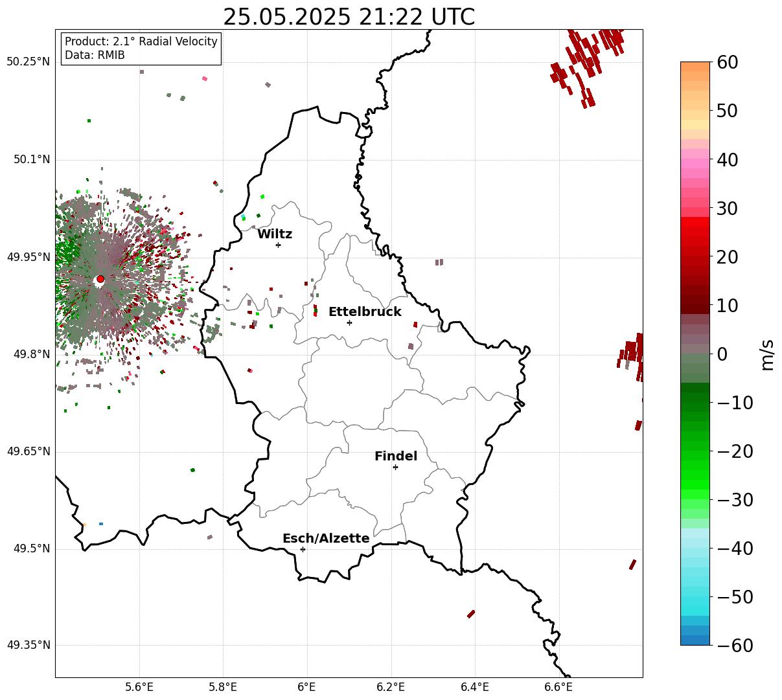This screenshot has height=700, width=782.
Task: Pick the pink colorbar segment near 40
Action: click(695, 164)
